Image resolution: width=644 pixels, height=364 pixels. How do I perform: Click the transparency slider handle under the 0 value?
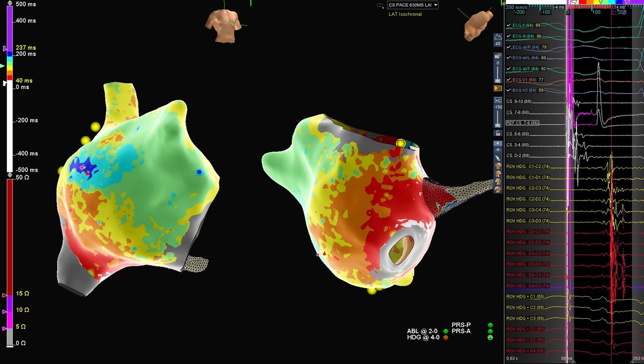coord(498,80)
